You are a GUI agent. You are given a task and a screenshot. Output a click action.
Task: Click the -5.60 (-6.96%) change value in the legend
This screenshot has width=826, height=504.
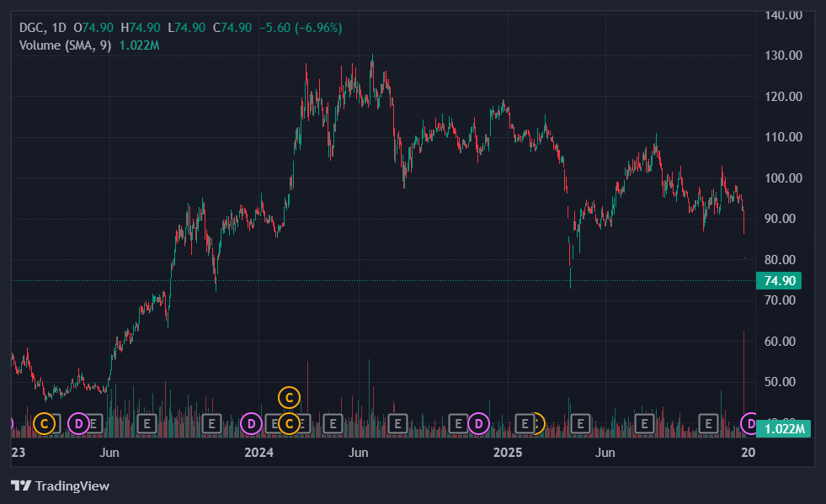click(x=299, y=28)
